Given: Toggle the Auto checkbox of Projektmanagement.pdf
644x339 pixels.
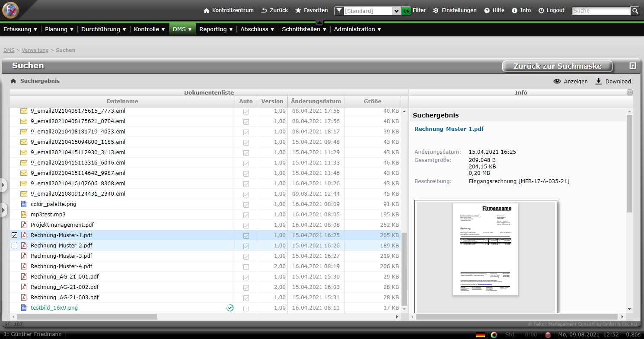Looking at the screenshot, I should [246, 225].
